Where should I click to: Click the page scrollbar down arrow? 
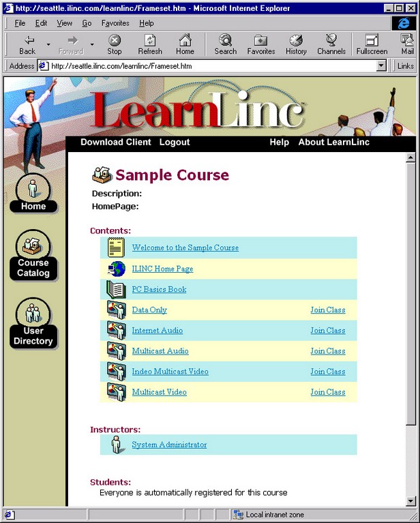coord(410,500)
